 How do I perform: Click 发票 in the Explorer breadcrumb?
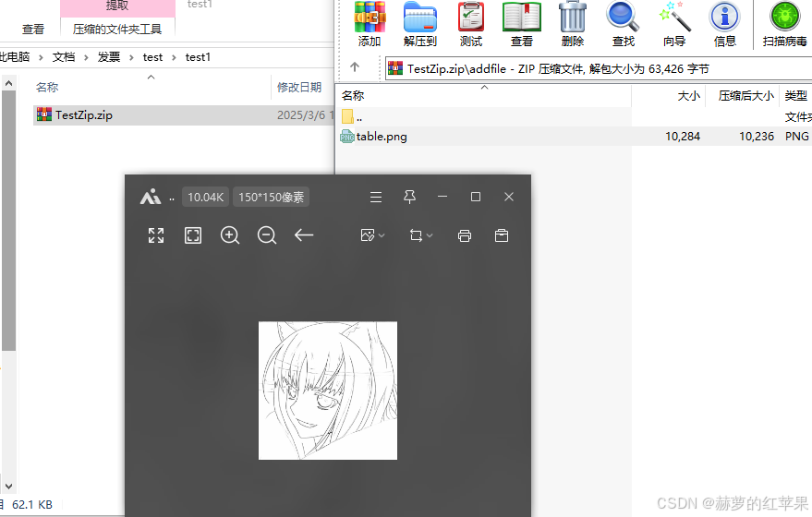pos(109,57)
